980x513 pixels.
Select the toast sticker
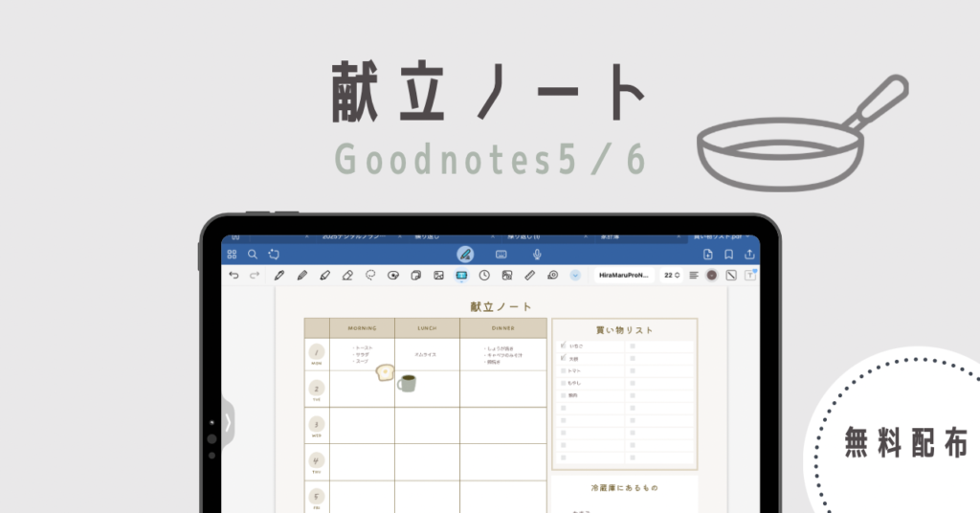point(385,373)
